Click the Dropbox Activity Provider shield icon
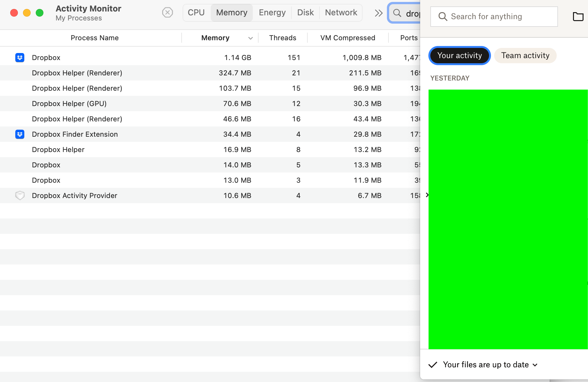Viewport: 588px width, 382px height. coord(20,195)
